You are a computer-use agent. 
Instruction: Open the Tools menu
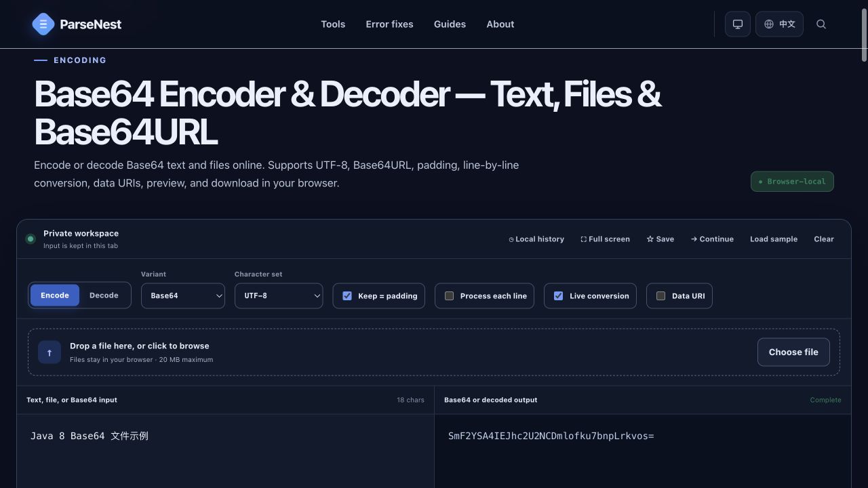(x=333, y=24)
